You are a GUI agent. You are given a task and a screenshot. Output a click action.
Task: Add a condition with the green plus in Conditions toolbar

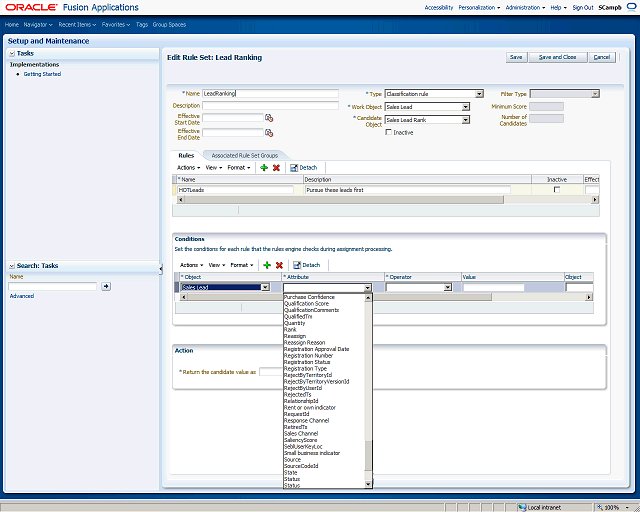267,265
